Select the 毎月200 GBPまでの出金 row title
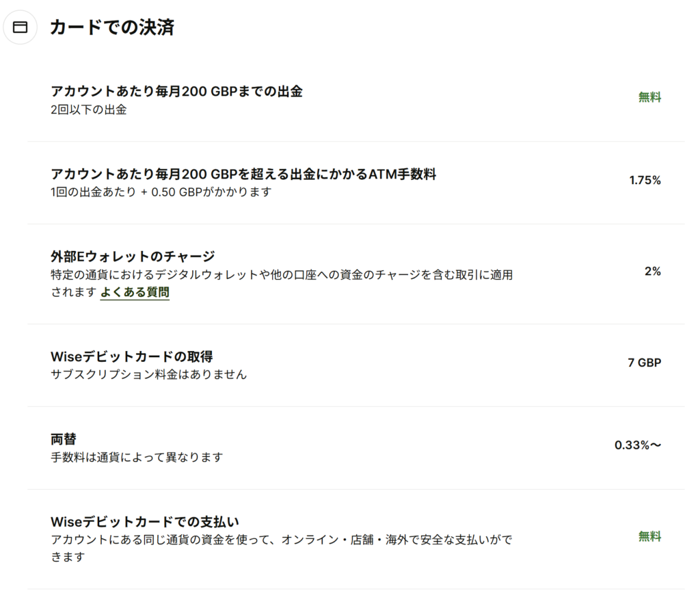Viewport: 700px width, 602px height. 176,92
